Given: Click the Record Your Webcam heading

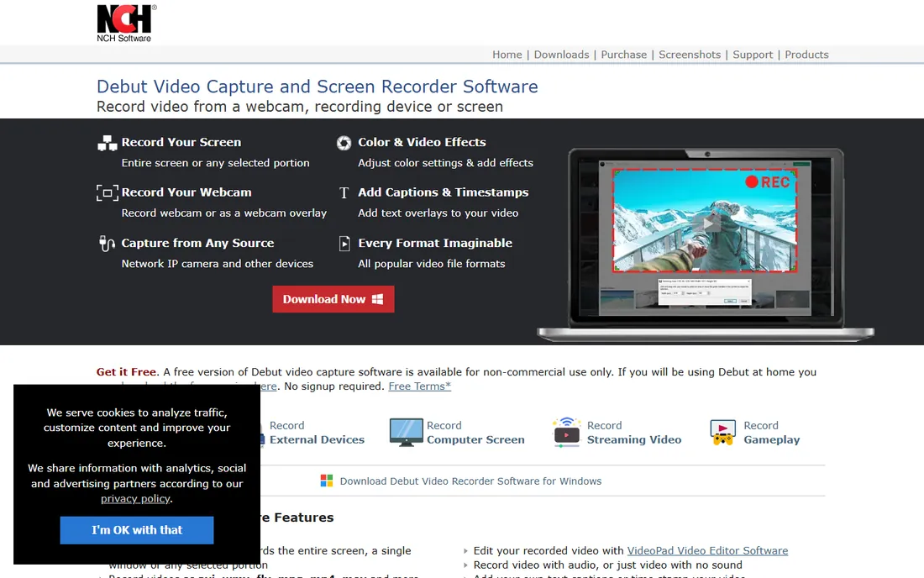Looking at the screenshot, I should point(186,192).
